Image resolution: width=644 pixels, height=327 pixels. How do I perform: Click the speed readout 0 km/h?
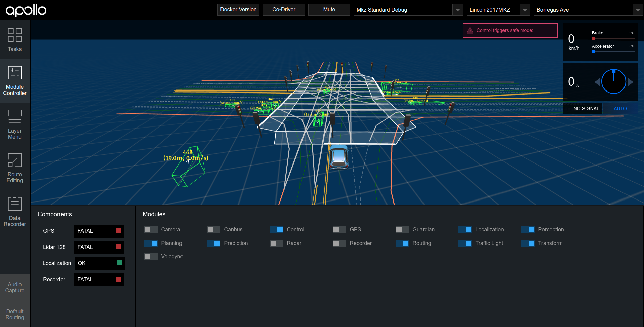pyautogui.click(x=574, y=42)
